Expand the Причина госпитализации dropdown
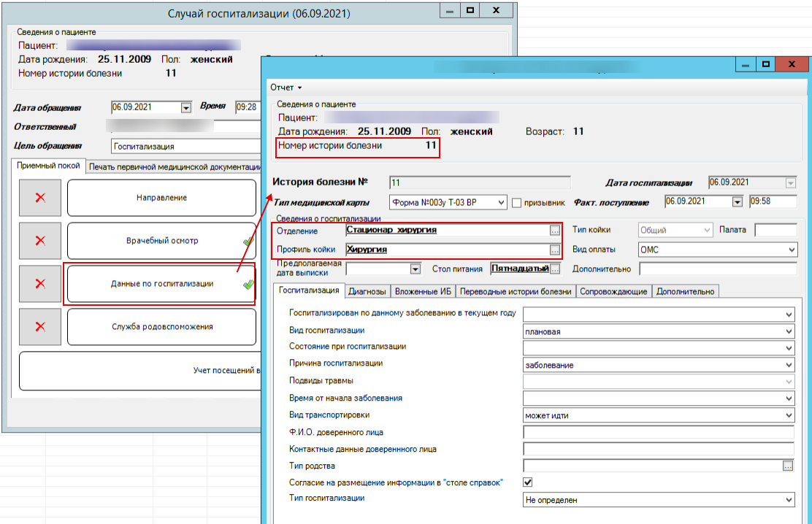This screenshot has width=812, height=524. tap(789, 365)
